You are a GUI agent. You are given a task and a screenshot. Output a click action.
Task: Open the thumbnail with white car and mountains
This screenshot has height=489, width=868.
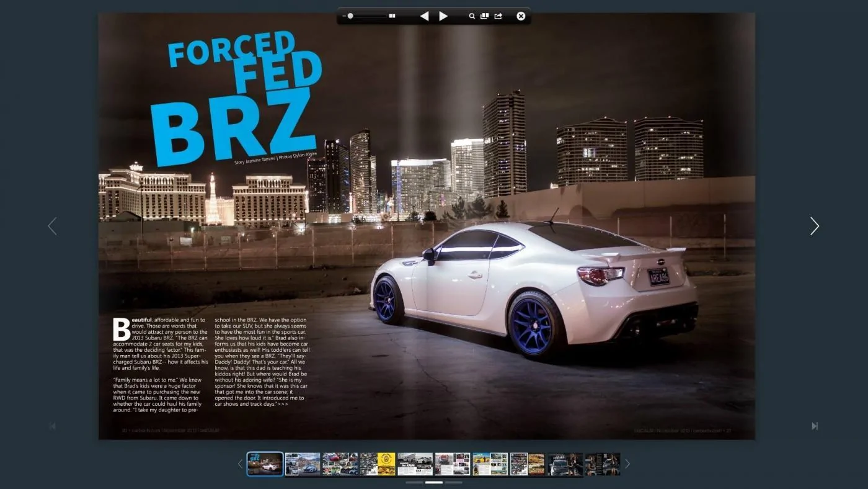click(303, 464)
